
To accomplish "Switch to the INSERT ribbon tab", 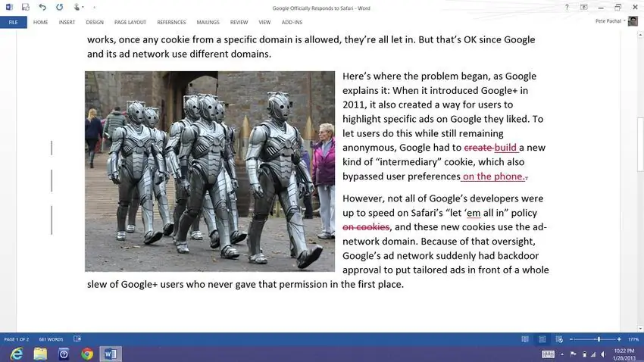I will [67, 22].
